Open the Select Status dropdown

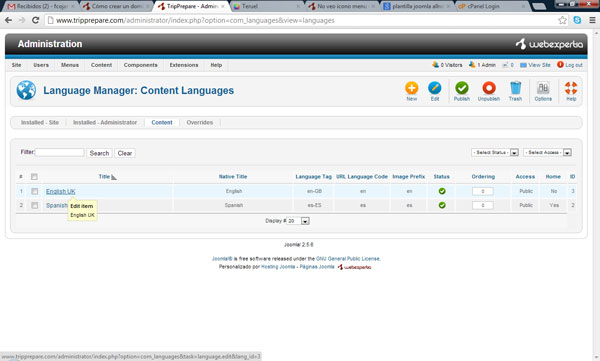coord(495,152)
